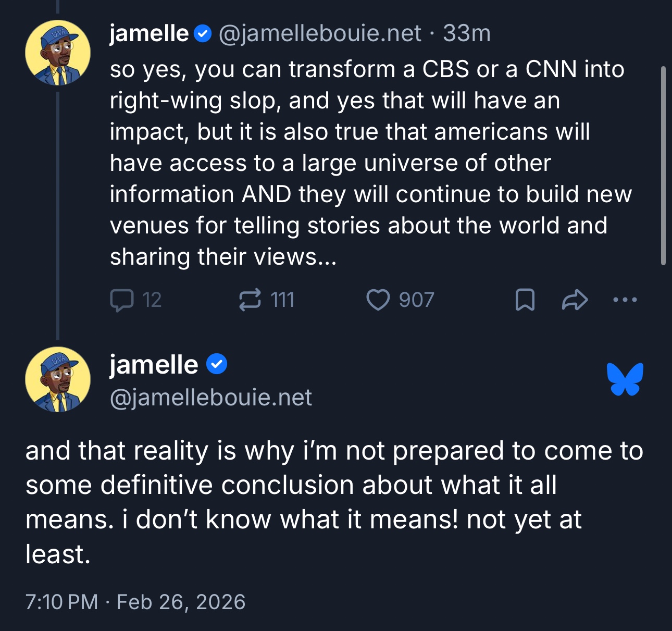This screenshot has height=631, width=672.
Task: Share the post using the arrow icon
Action: pos(575,300)
